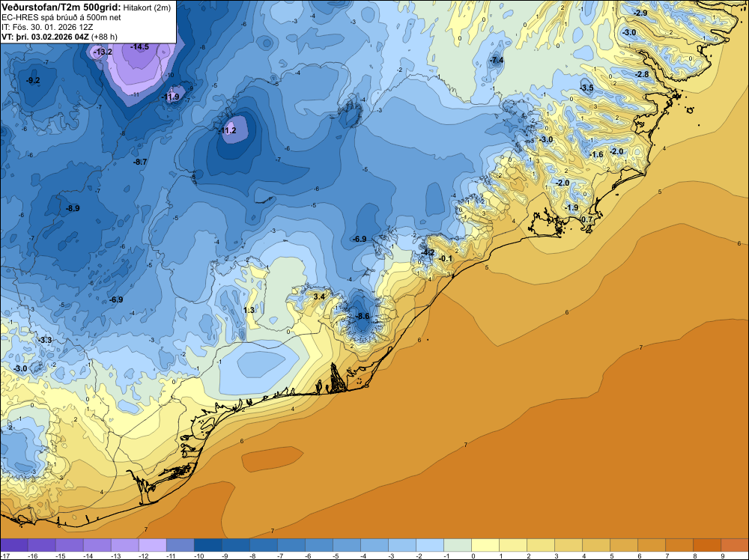This screenshot has width=749, height=560.
Task: Click the legend scale number -16
Action: pos(32,556)
